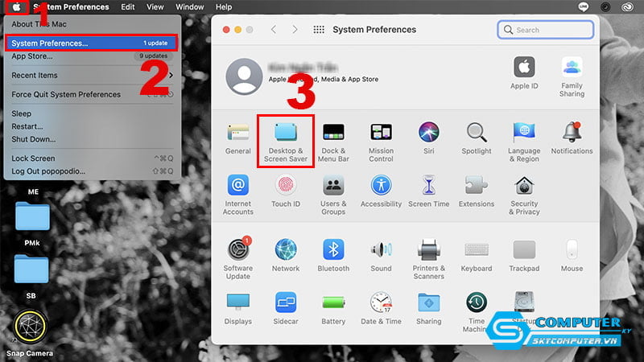Open Mission Control preferences
Screen dimensions: 644x362
tap(381, 142)
